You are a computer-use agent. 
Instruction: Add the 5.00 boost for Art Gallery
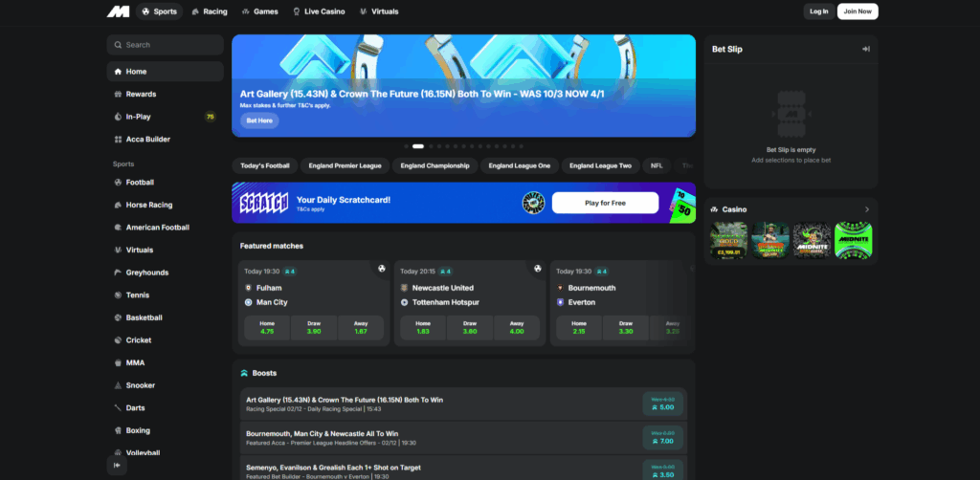(x=664, y=403)
